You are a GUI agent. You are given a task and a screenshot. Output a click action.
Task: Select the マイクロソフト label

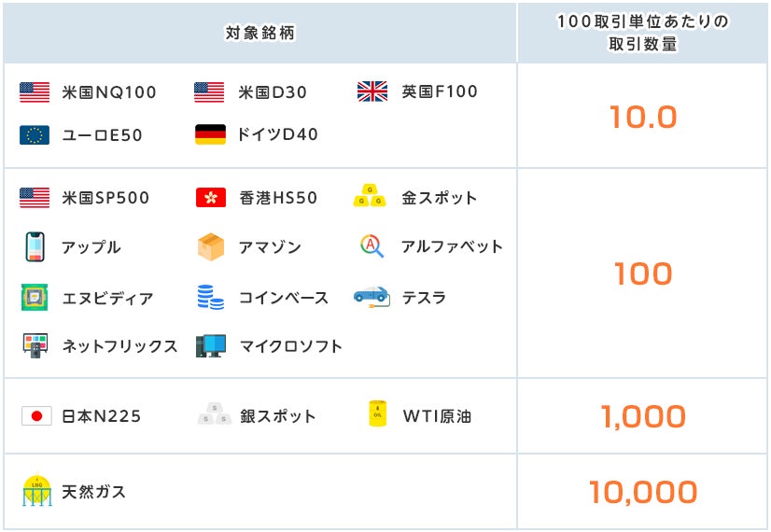291,346
